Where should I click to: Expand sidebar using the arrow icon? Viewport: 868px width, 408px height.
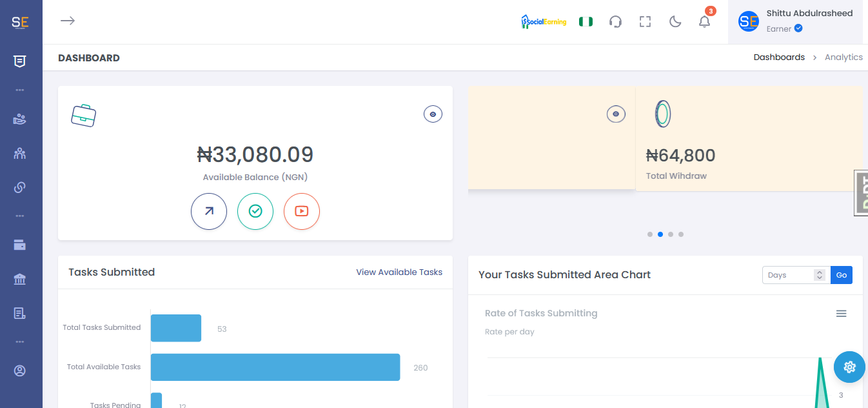(x=68, y=21)
